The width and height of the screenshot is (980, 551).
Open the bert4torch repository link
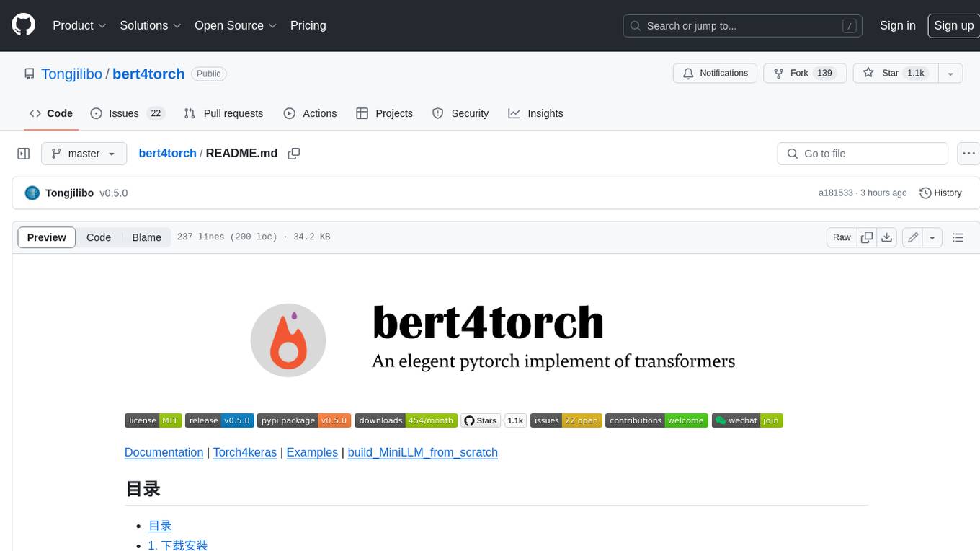coord(148,74)
